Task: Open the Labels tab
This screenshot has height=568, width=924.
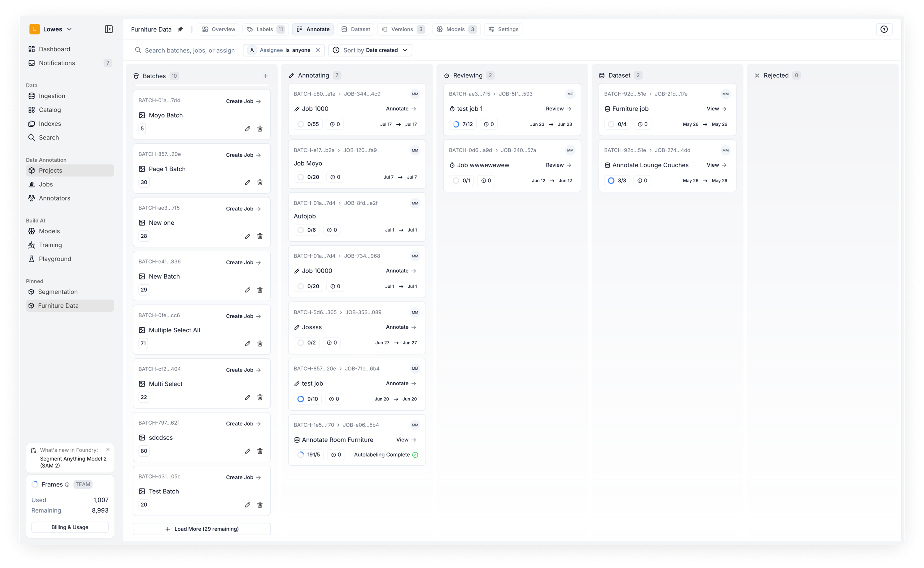Action: 265,29
